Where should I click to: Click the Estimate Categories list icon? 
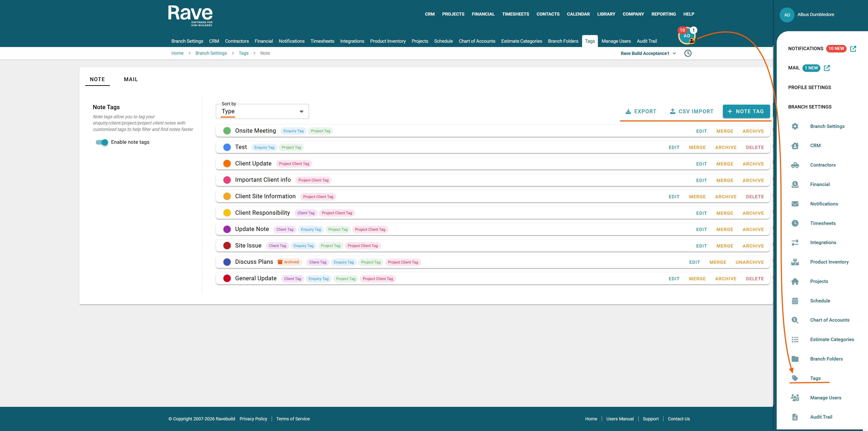coord(795,340)
